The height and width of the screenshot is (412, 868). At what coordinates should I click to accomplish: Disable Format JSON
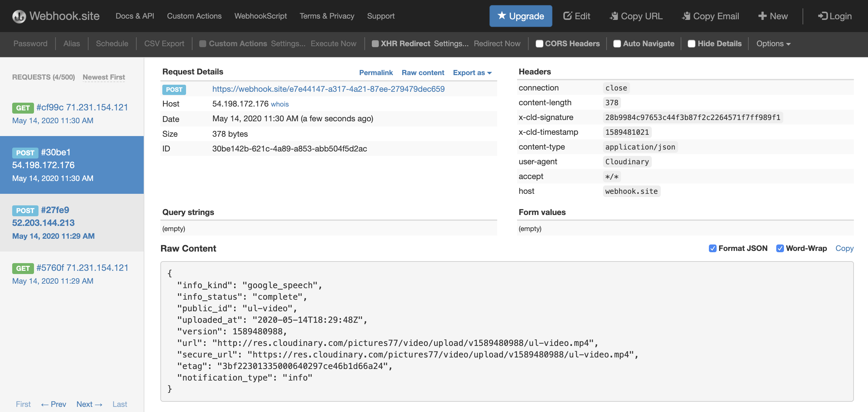[x=713, y=248]
